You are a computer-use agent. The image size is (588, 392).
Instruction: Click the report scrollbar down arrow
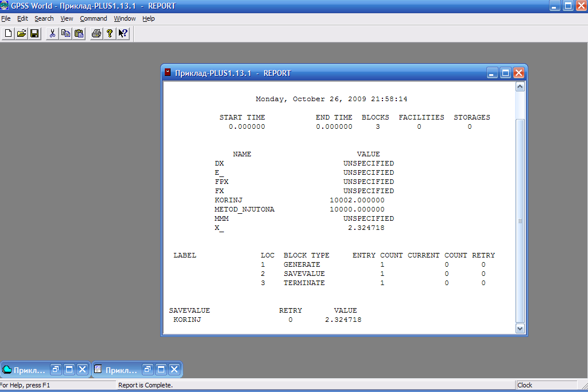tap(520, 329)
